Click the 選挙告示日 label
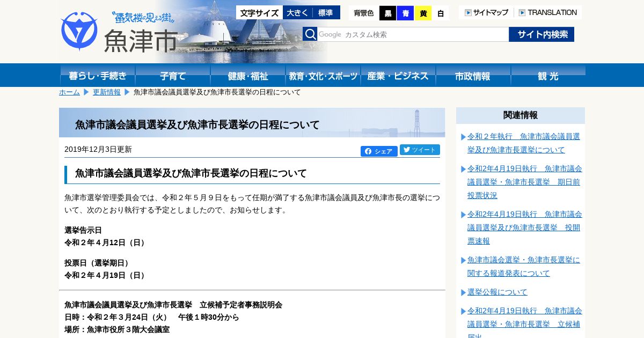644x338 pixels. click(83, 230)
